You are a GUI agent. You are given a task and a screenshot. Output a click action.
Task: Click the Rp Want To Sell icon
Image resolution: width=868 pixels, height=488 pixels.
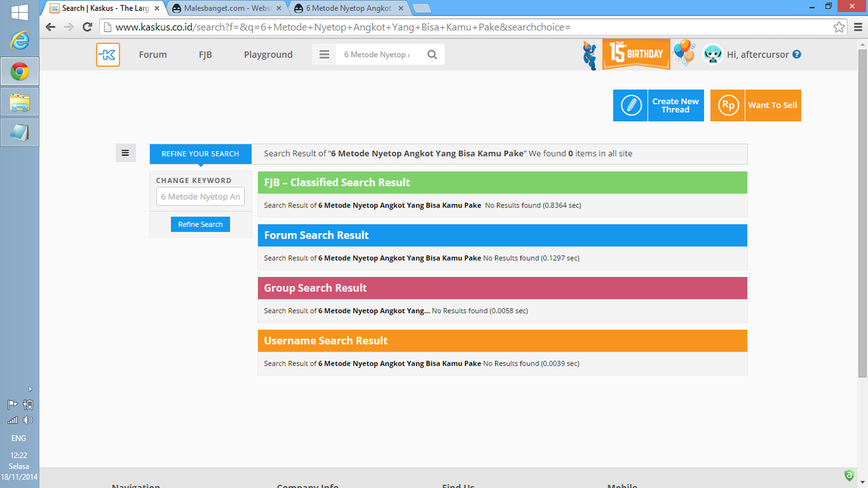click(728, 106)
